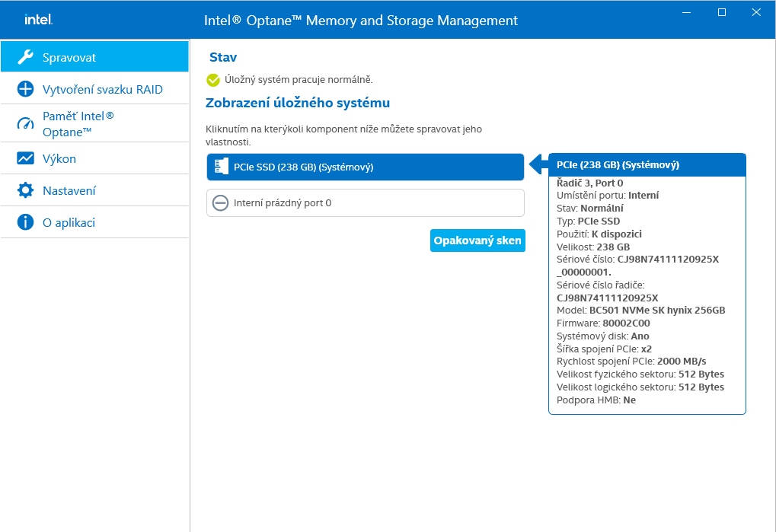Click the Stav heading
The image size is (776, 532).
(x=223, y=57)
